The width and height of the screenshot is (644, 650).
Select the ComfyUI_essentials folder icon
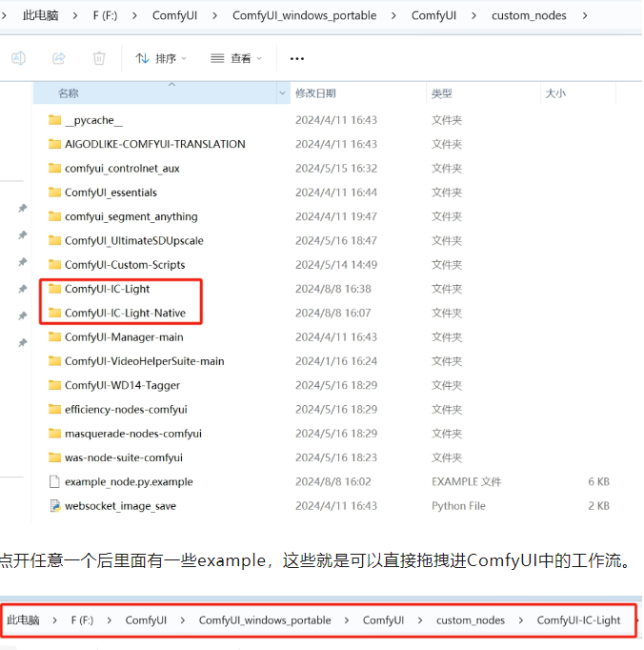click(54, 192)
